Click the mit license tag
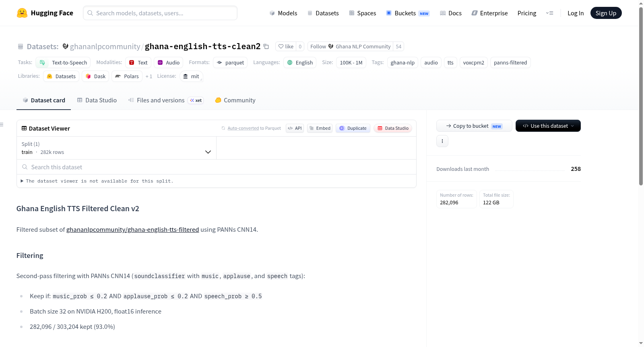Image resolution: width=644 pixels, height=347 pixels. 191,76
